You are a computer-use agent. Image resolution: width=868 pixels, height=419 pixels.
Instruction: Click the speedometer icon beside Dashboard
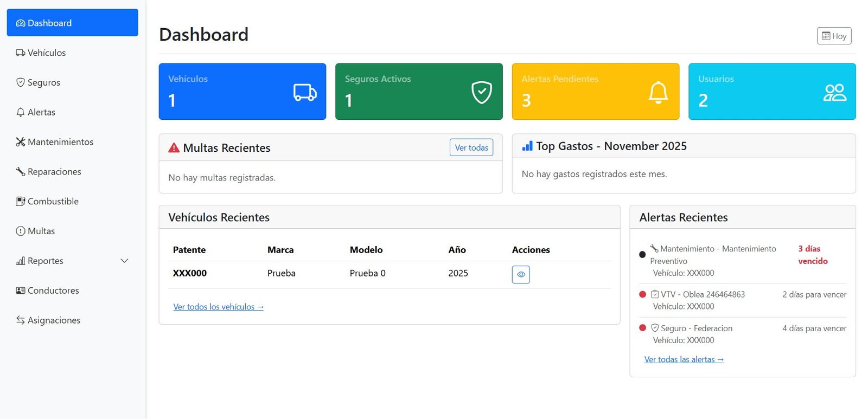tap(21, 23)
